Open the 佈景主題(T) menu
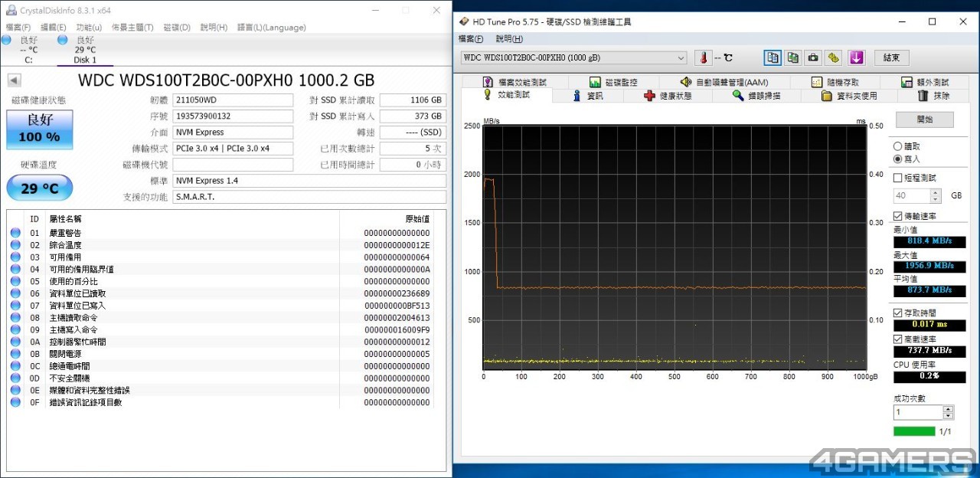The image size is (980, 478). pyautogui.click(x=134, y=28)
